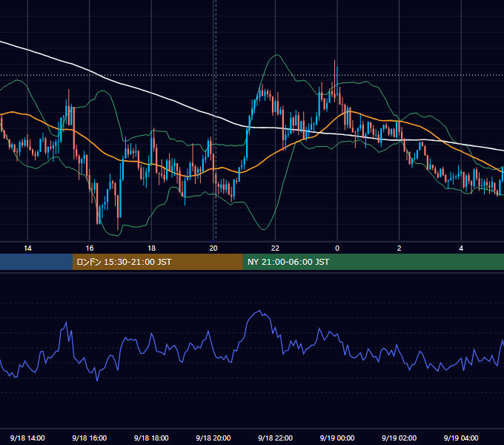The height and width of the screenshot is (445, 504).
Task: Click the 16 hour label on chart axis
Action: coord(90,248)
